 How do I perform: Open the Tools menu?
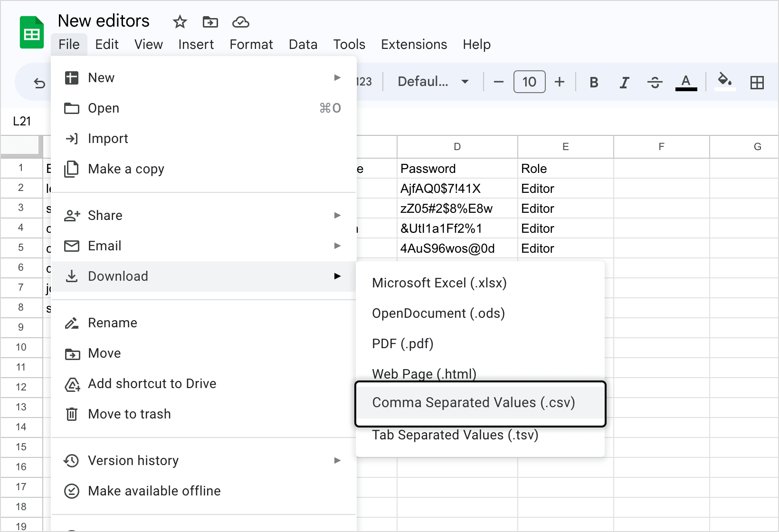[x=349, y=44]
